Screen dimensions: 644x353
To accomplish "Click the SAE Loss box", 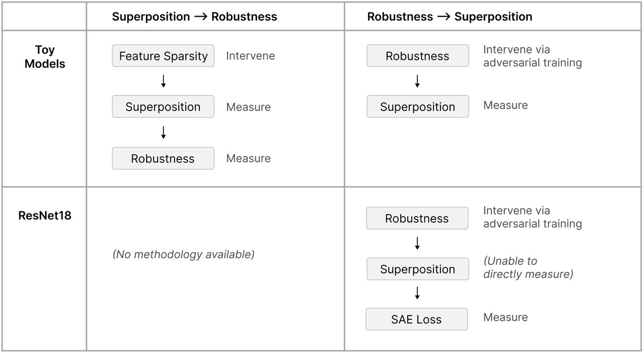I will (x=416, y=319).
